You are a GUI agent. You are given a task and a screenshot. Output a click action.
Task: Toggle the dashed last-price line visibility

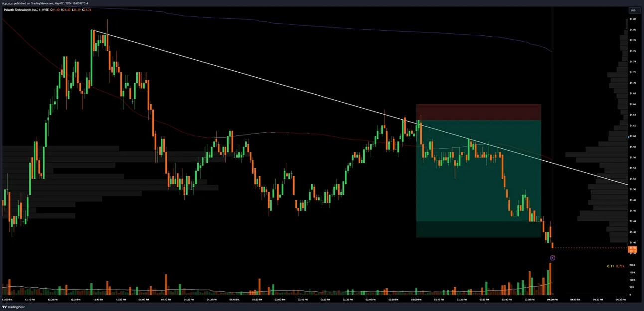click(588, 247)
